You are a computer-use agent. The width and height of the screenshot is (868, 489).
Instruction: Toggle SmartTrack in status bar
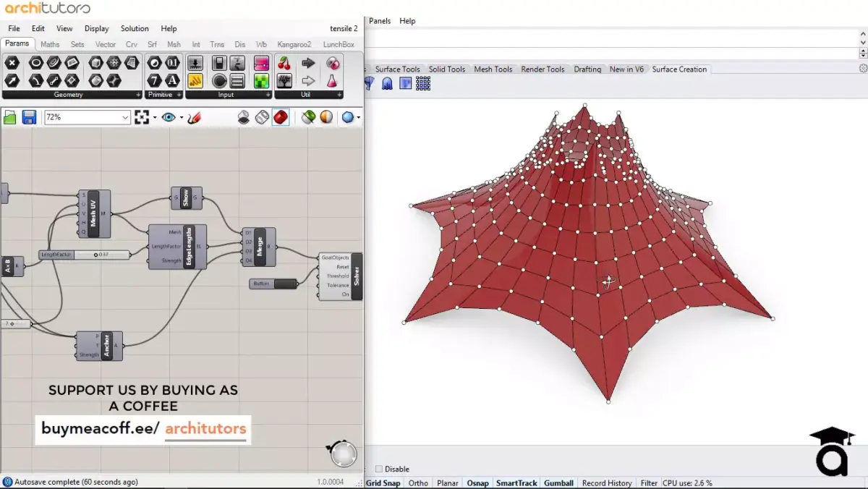pos(516,483)
